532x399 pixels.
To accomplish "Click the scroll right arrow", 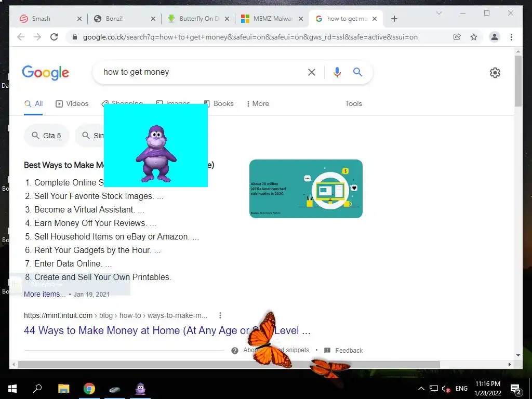I will coord(509,364).
